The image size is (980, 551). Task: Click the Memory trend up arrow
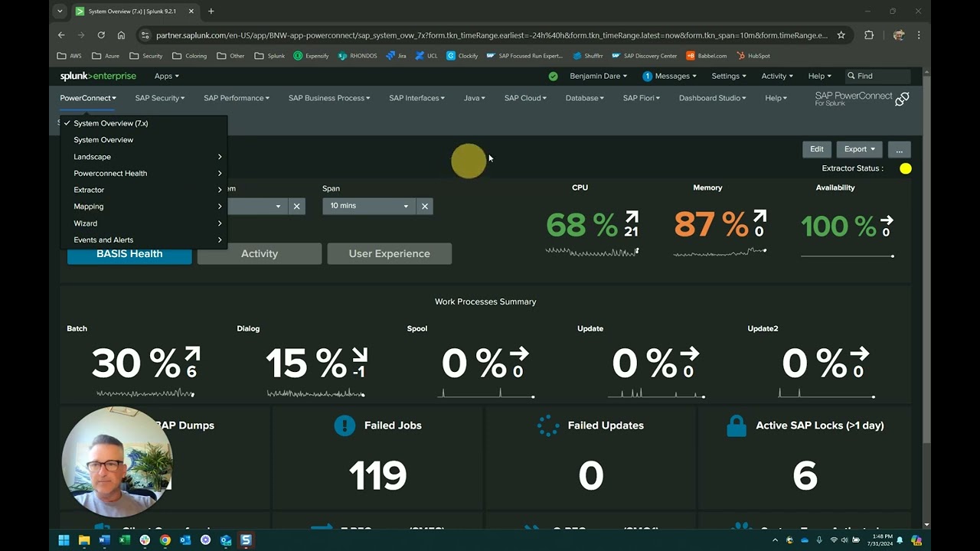coord(759,217)
